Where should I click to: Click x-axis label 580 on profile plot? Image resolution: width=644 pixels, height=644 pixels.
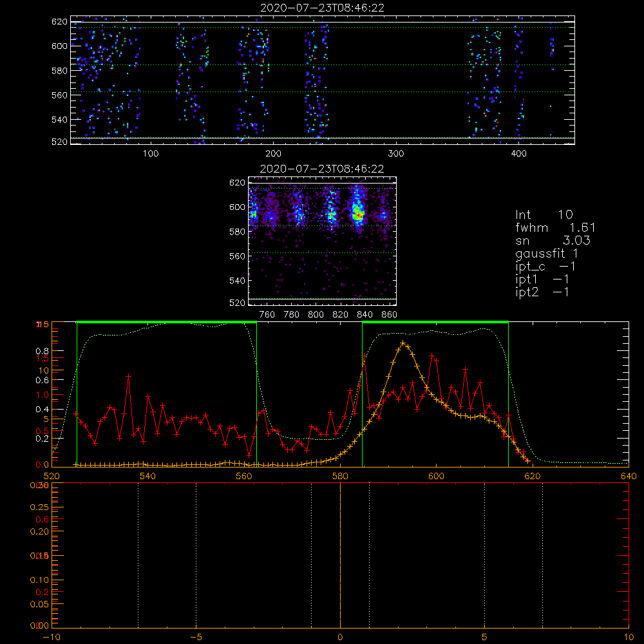340,476
